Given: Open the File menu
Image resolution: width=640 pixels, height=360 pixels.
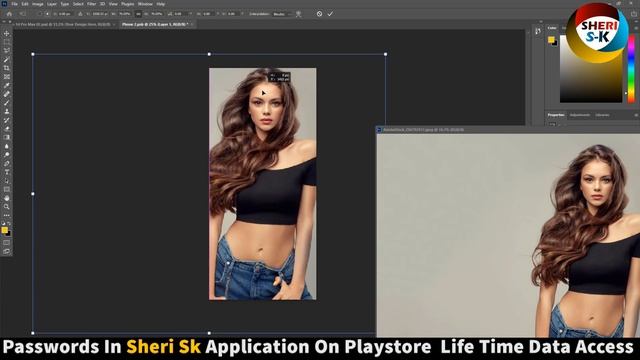Looking at the screenshot, I should (14, 4).
